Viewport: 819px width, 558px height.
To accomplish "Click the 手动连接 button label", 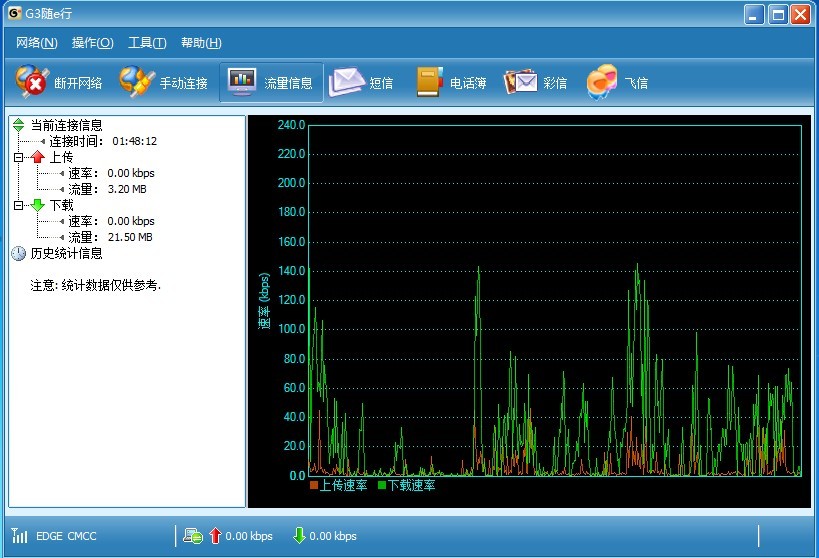I will tap(183, 83).
